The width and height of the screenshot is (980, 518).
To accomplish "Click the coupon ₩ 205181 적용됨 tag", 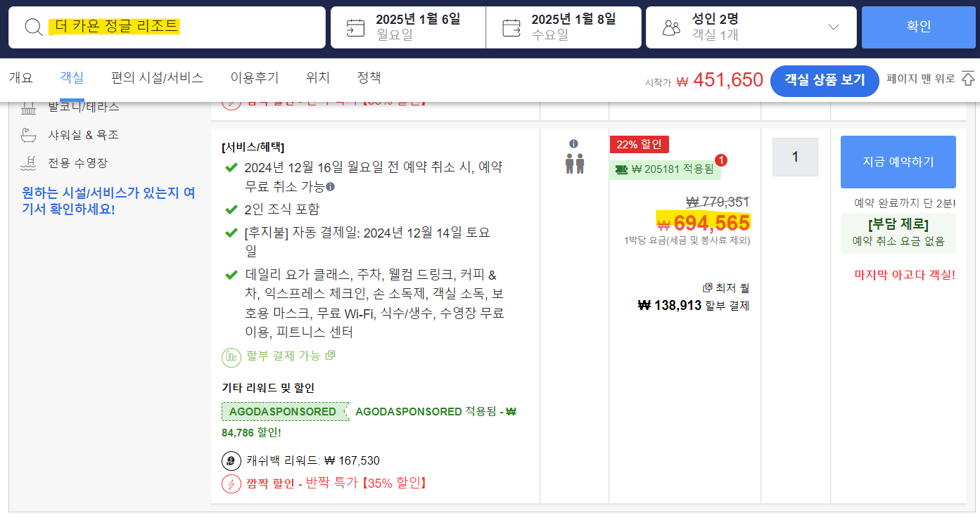I will click(665, 169).
